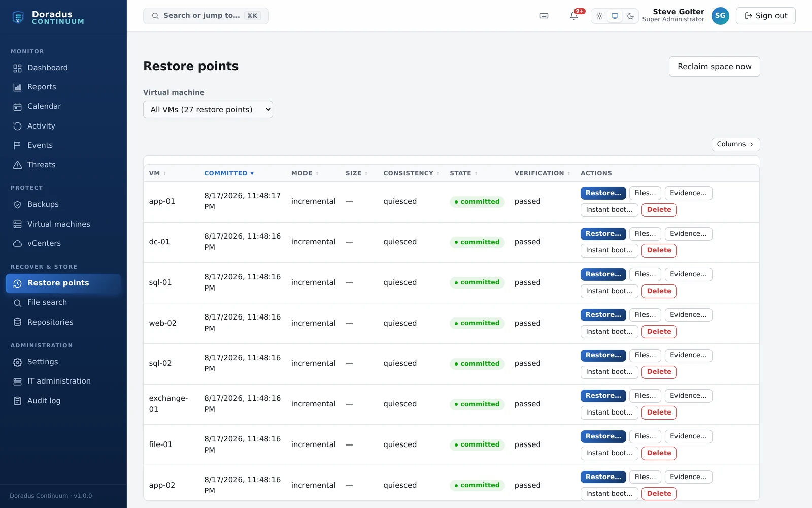Click Reclaim space now
Screen dimensions: 812x508
714,67
